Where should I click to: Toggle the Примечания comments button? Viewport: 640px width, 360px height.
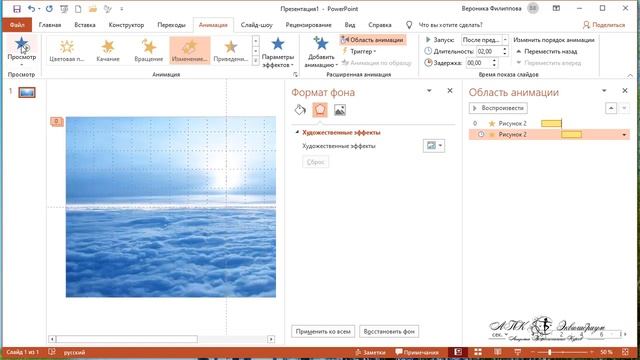[x=417, y=352]
